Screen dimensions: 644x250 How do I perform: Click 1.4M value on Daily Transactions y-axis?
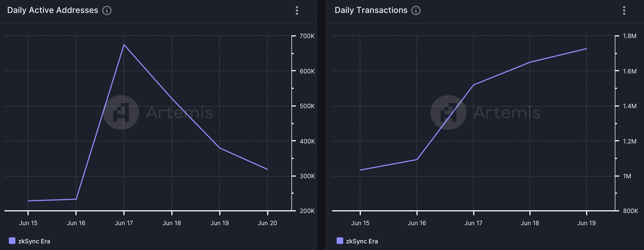click(630, 106)
